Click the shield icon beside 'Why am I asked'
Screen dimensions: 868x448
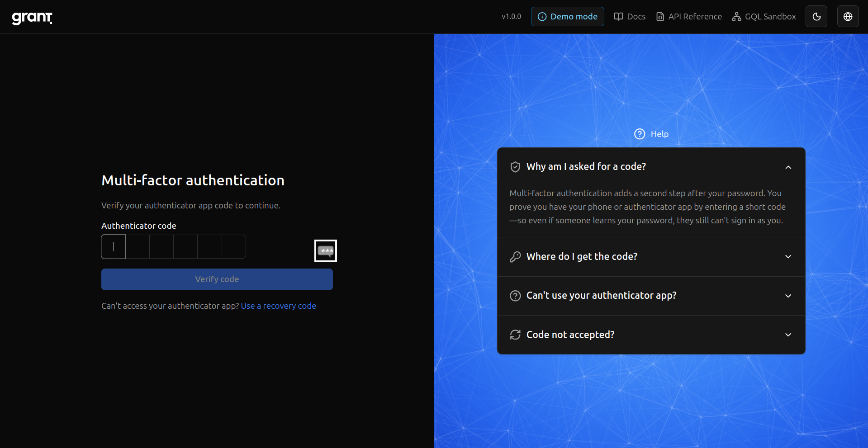[515, 167]
